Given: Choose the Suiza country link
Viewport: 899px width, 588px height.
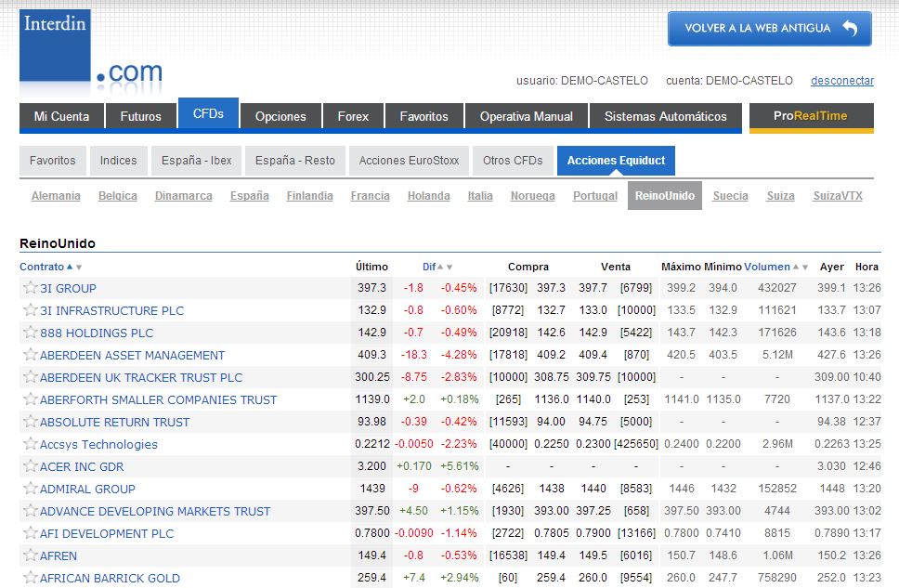Looking at the screenshot, I should click(780, 196).
